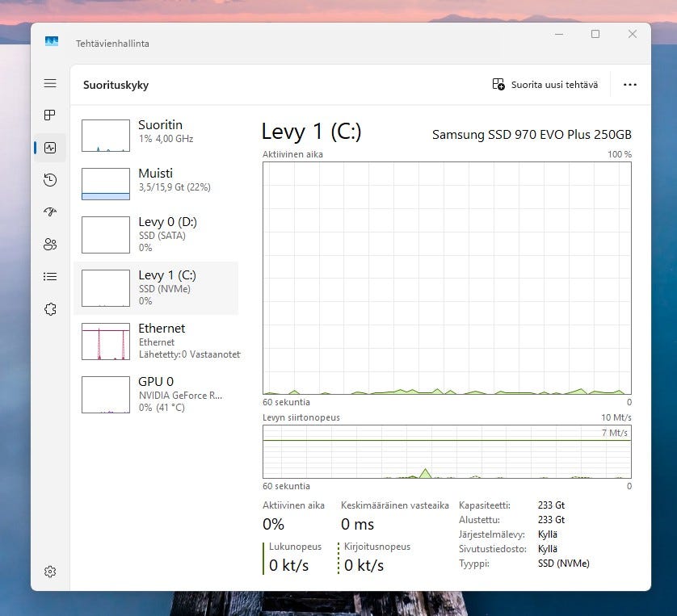Viewport: 677px width, 616px height.
Task: Click the Samsung SSD 970 EVO Plus 250GB label
Action: tap(532, 135)
